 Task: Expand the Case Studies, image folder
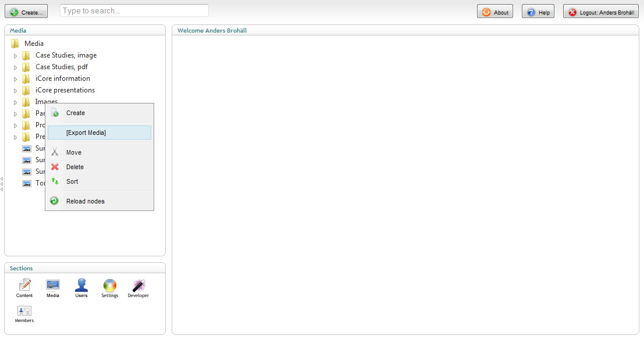pyautogui.click(x=16, y=56)
